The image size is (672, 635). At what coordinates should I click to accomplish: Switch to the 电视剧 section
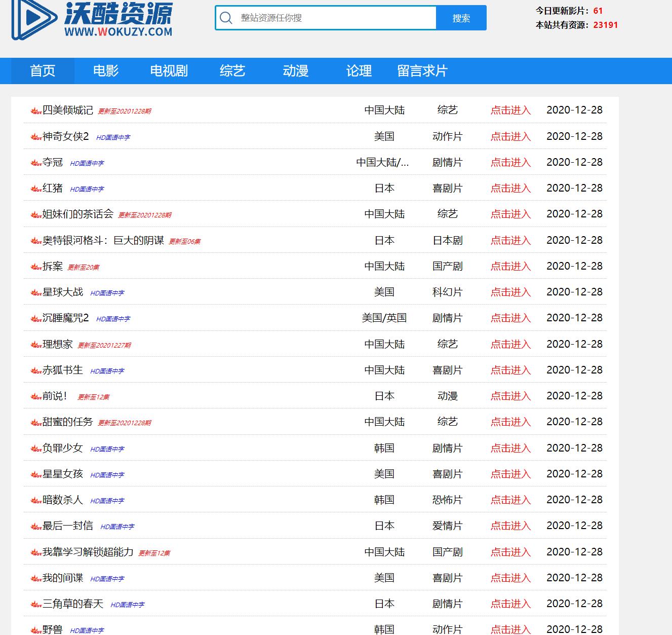169,71
